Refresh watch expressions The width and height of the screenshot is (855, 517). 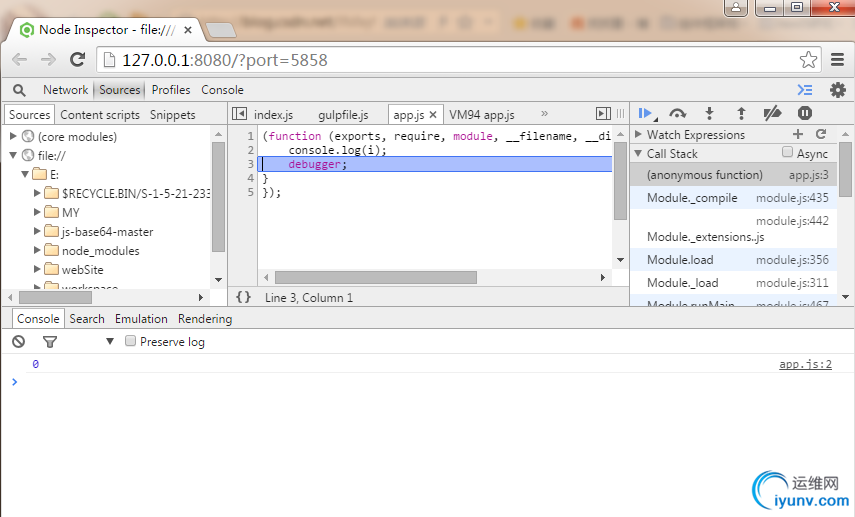[x=821, y=134]
